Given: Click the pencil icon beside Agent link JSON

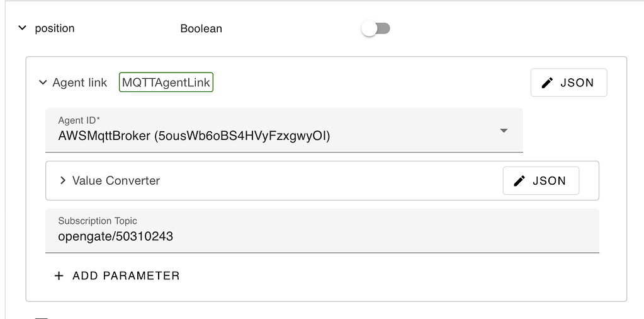Looking at the screenshot, I should [547, 83].
